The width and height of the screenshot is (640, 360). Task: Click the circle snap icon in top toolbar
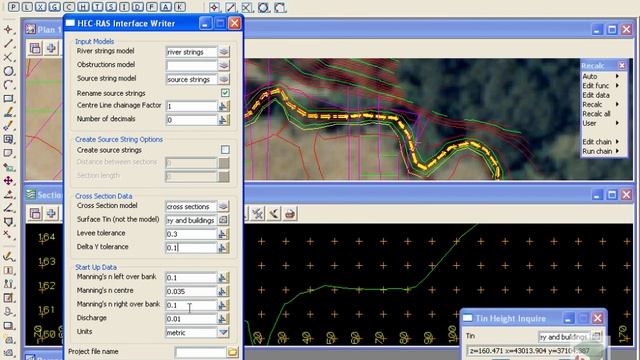tap(263, 7)
